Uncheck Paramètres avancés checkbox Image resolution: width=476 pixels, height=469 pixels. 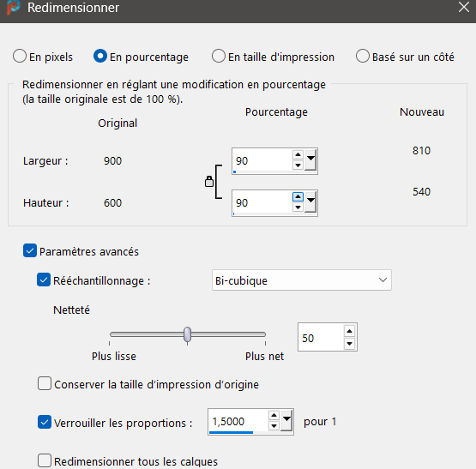(30, 250)
